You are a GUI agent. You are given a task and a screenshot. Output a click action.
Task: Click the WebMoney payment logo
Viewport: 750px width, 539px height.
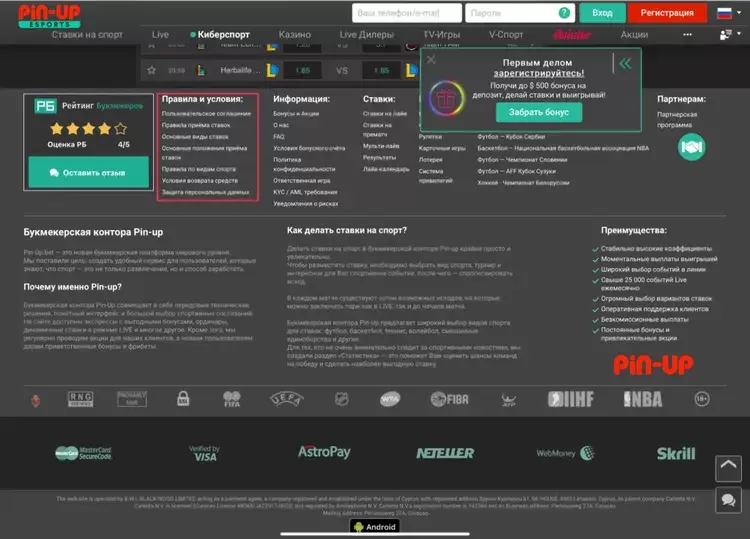click(565, 453)
